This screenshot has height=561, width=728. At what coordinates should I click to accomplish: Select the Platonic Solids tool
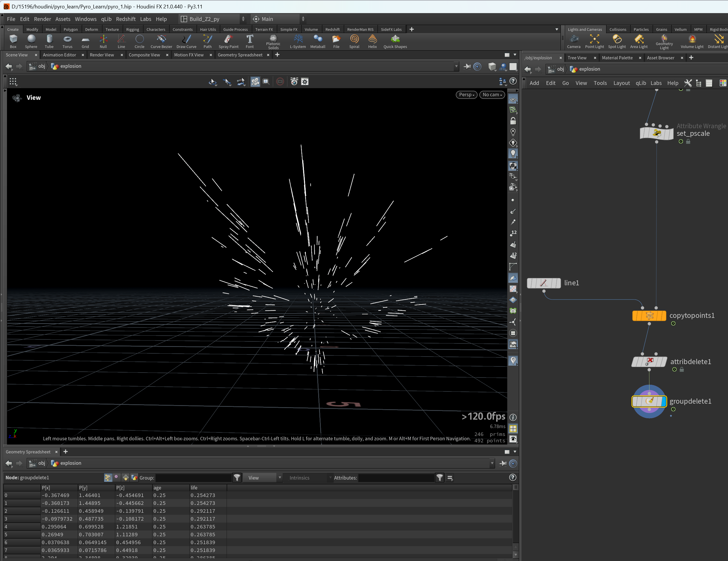pos(273,42)
